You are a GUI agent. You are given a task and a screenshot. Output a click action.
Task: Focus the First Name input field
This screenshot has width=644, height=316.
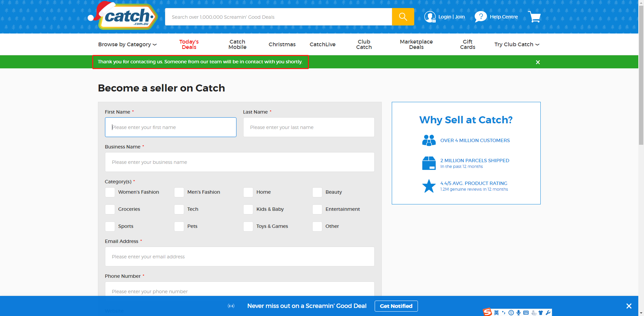[170, 127]
